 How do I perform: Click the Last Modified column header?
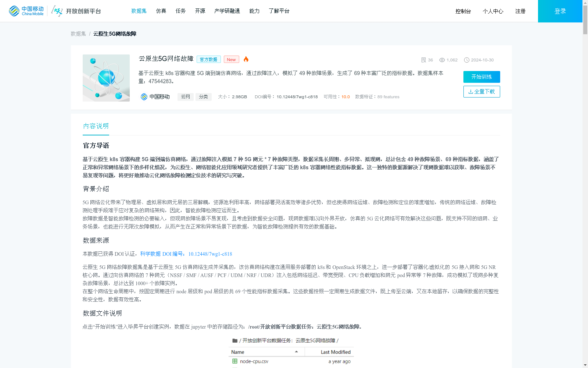click(x=336, y=352)
